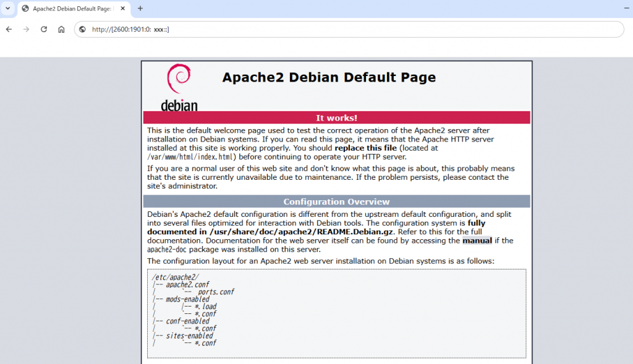Click the back navigation arrow

point(9,30)
